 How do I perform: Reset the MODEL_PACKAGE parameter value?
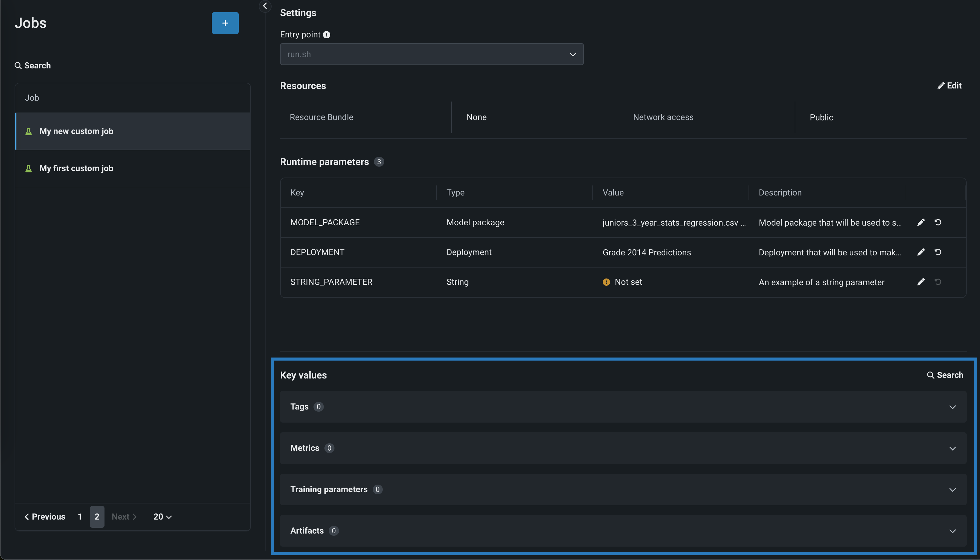point(938,222)
